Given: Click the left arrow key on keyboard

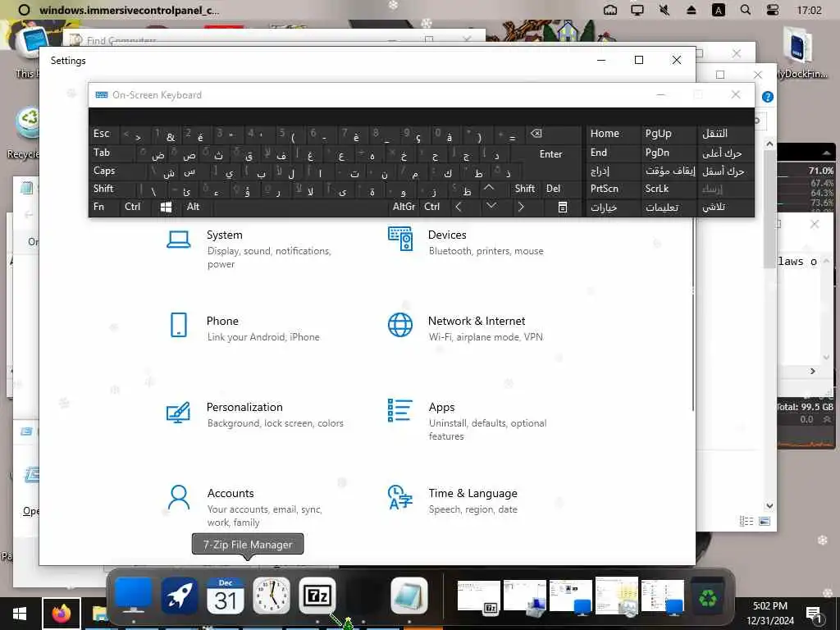Looking at the screenshot, I should [459, 208].
